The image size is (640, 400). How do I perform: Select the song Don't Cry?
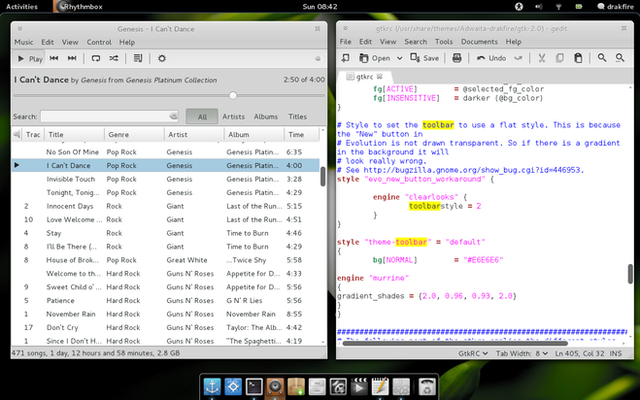(x=165, y=327)
